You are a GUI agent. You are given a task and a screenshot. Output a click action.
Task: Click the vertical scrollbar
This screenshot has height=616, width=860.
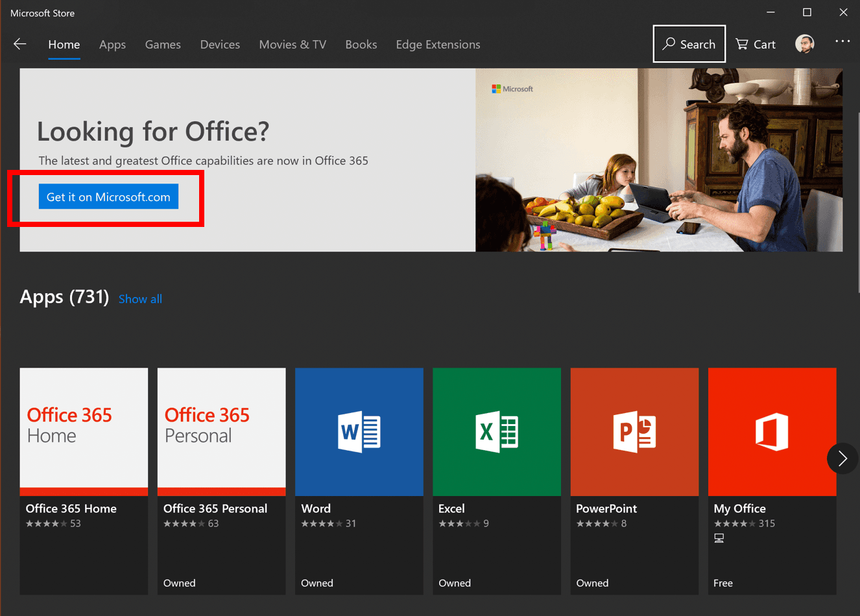[857, 202]
